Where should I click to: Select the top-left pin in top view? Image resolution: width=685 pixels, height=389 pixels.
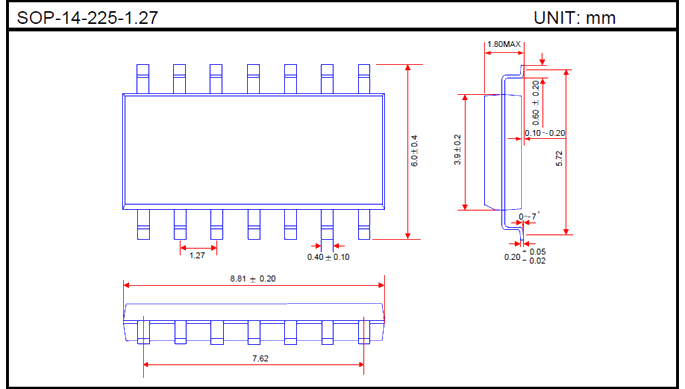pyautogui.click(x=142, y=79)
